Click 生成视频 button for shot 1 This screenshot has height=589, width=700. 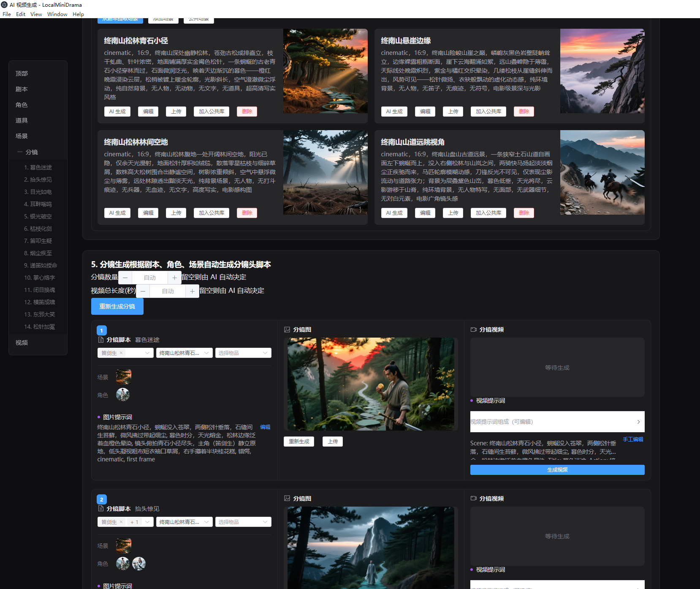click(x=557, y=470)
